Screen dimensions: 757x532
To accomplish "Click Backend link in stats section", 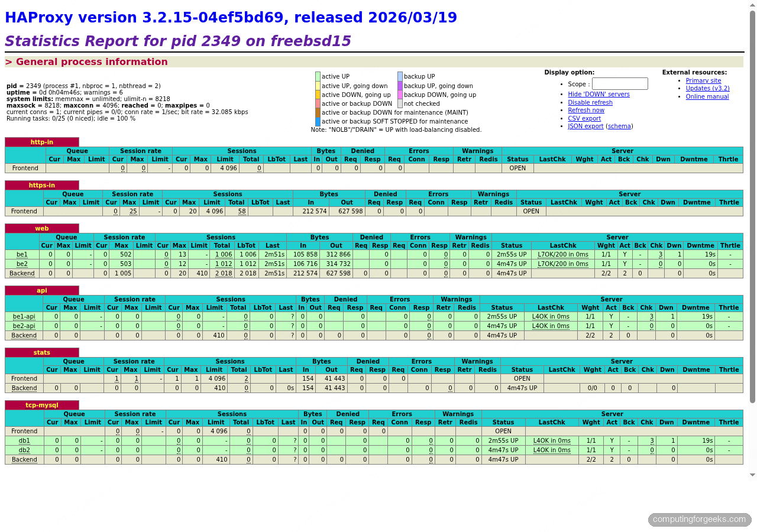I will [24, 387].
